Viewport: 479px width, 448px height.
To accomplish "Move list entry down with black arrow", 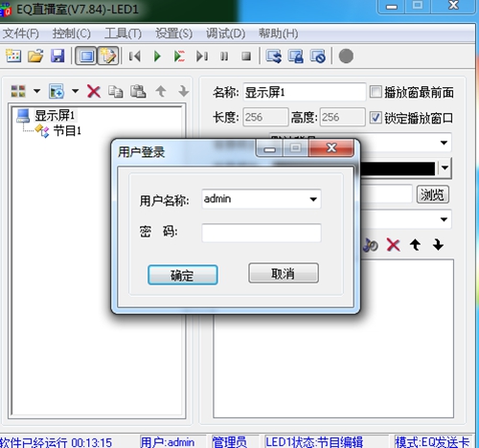I will click(438, 245).
